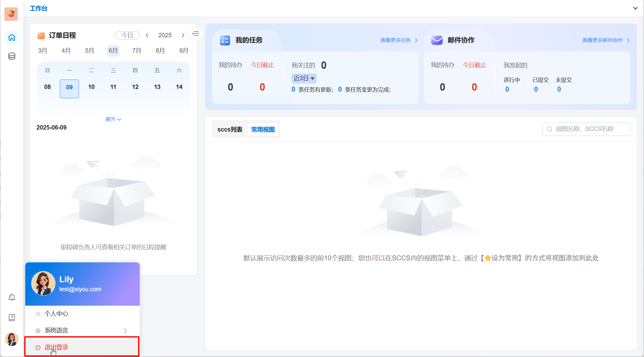Click the peach app logo icon

11,14
